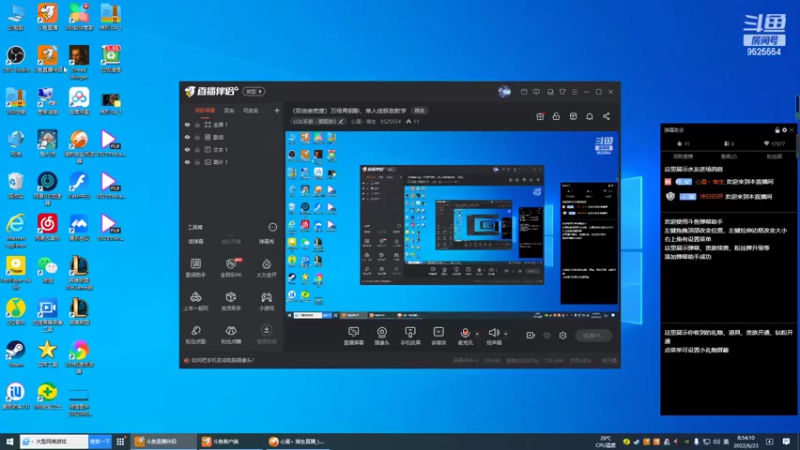The width and height of the screenshot is (800, 450).
Task: Open the bell notifications icon
Action: coord(589,116)
